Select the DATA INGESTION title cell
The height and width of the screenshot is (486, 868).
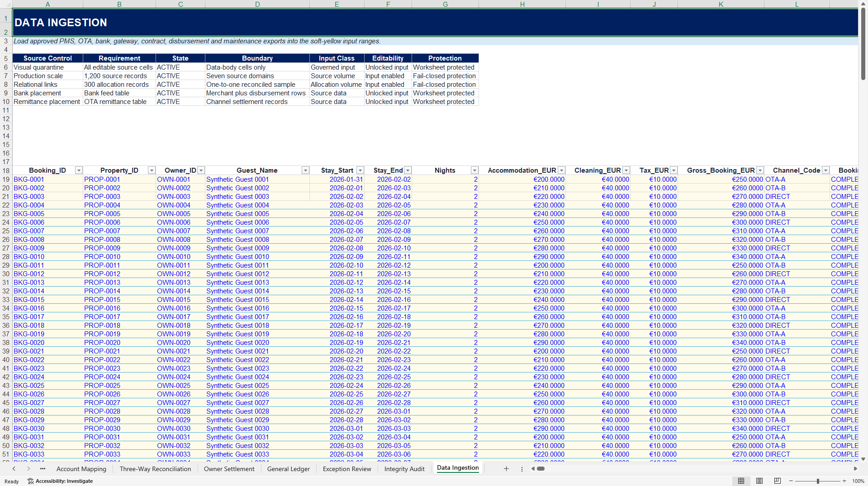[435, 23]
